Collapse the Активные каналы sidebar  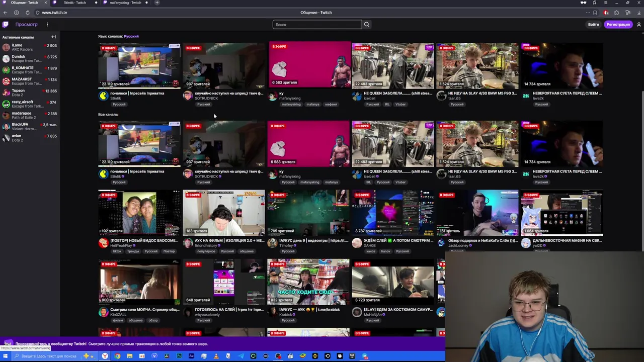pos(53,37)
